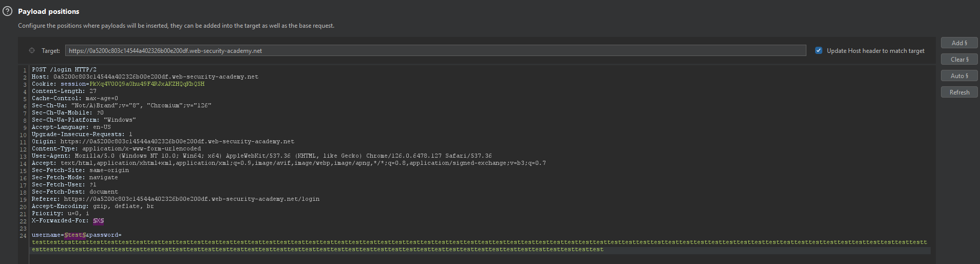Click the Content-Type header line
980x264 pixels.
point(116,149)
